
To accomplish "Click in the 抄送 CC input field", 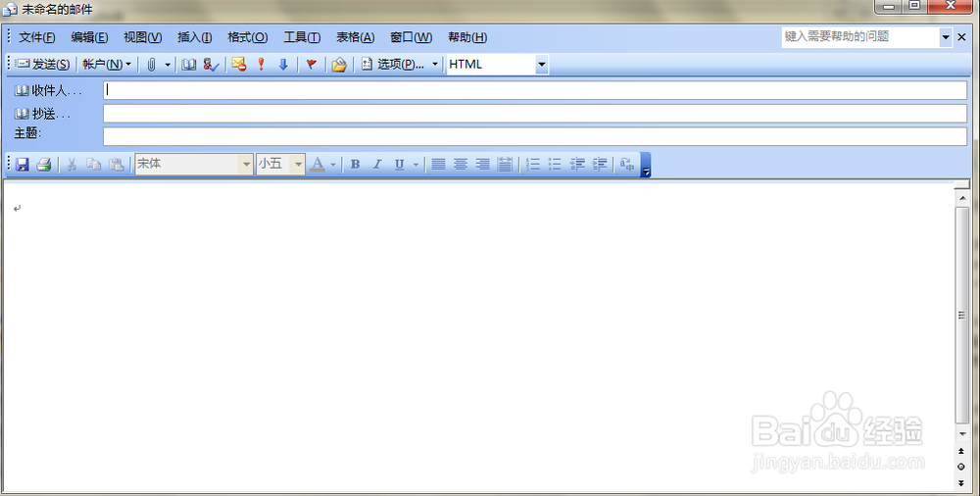I will (x=535, y=113).
